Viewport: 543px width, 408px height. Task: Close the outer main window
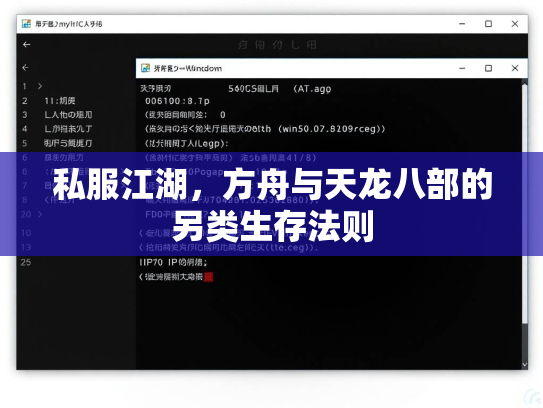(515, 24)
